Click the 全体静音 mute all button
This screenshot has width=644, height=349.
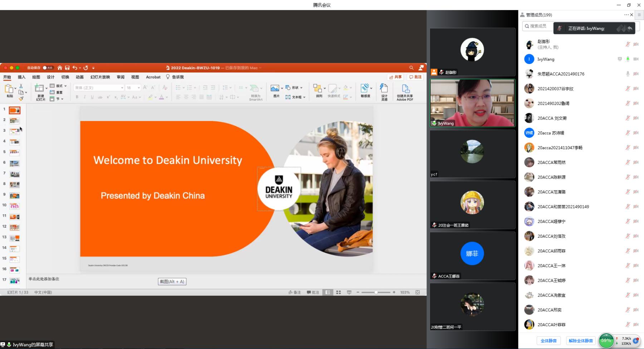point(548,341)
